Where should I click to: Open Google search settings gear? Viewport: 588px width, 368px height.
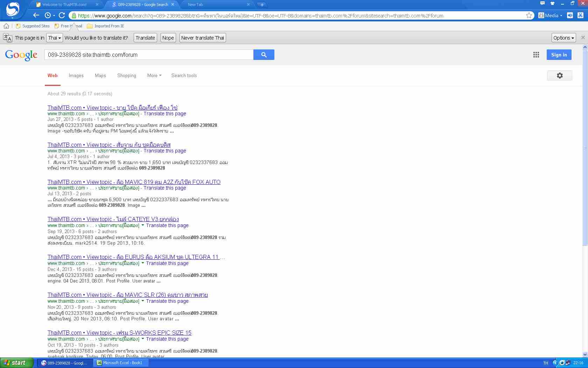[560, 75]
